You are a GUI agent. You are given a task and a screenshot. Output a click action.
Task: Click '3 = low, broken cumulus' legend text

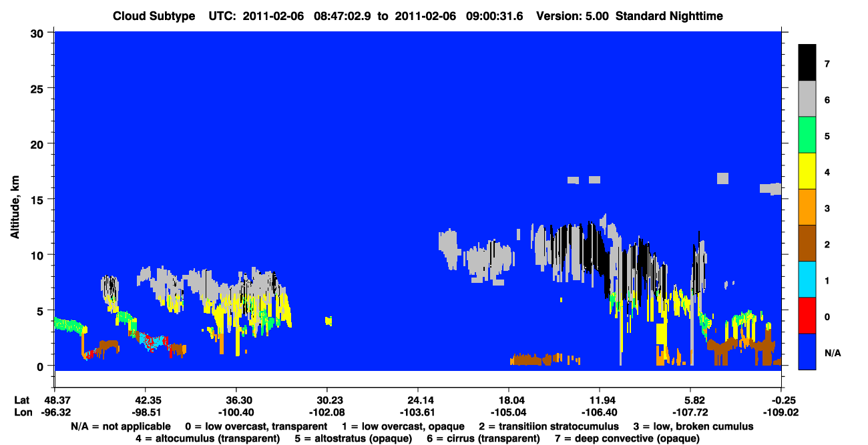coord(694,426)
